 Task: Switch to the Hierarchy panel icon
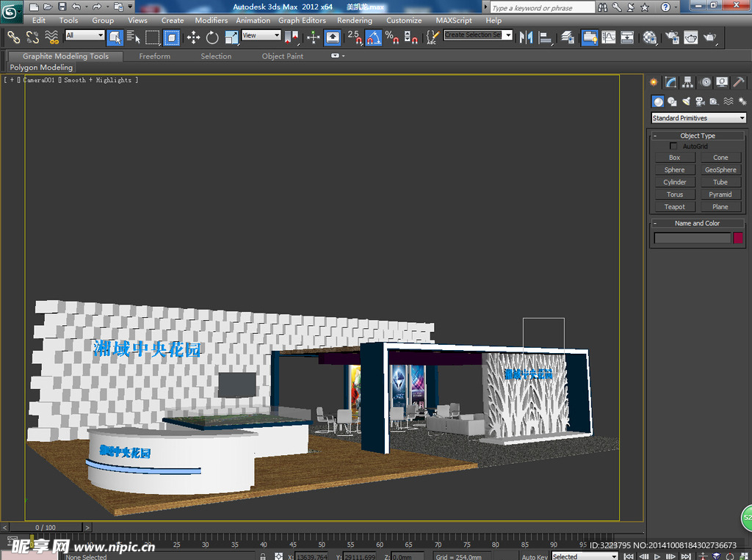[x=687, y=82]
